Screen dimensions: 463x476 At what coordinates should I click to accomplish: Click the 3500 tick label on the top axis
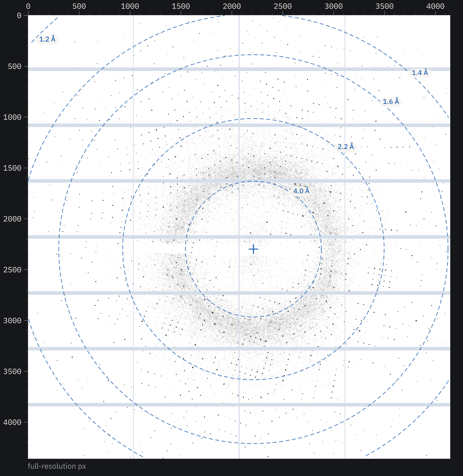coord(384,6)
